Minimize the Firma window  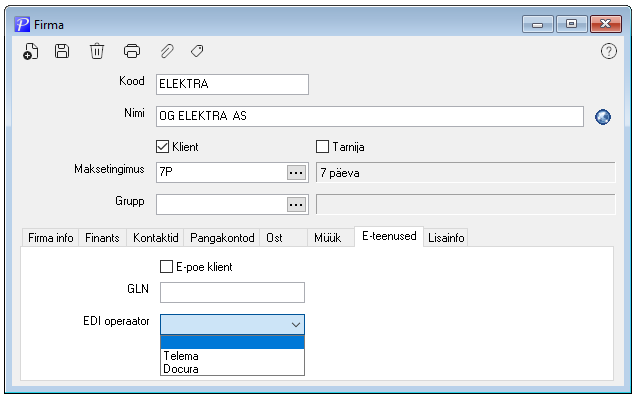(x=537, y=24)
